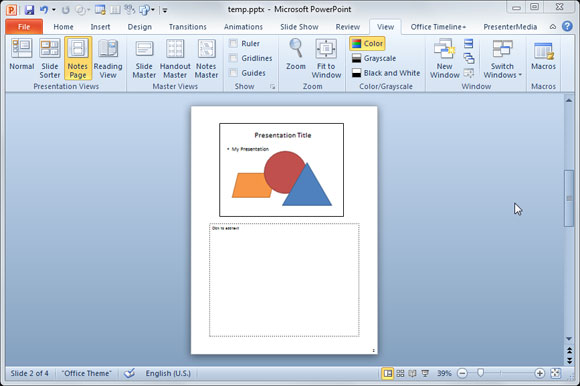
Task: Select Notes Page view button
Action: pos(78,58)
